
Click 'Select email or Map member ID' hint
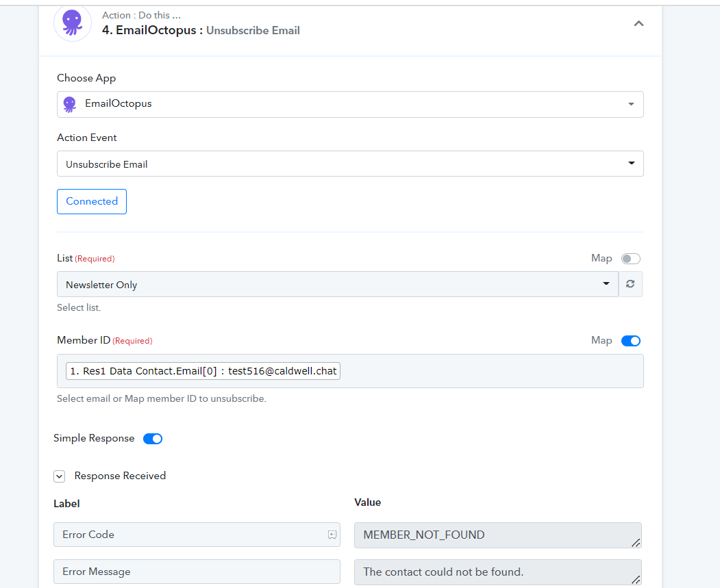[x=162, y=398]
